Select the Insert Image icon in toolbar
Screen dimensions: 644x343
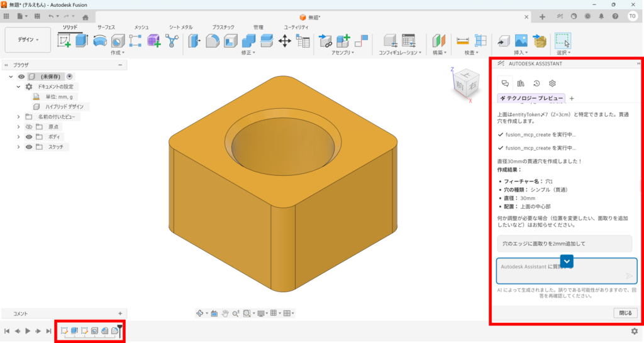pyautogui.click(x=521, y=41)
